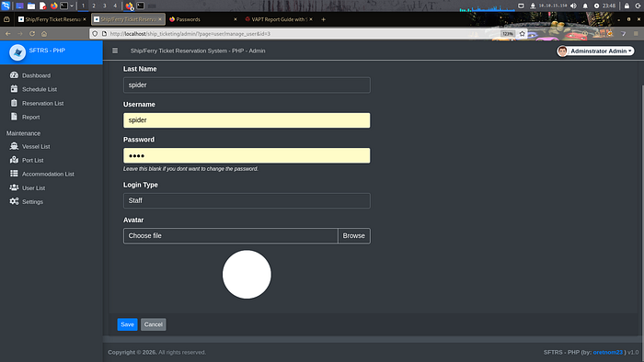Click the Administrator avatar image
Screen dimensions: 644x362
pyautogui.click(x=562, y=51)
